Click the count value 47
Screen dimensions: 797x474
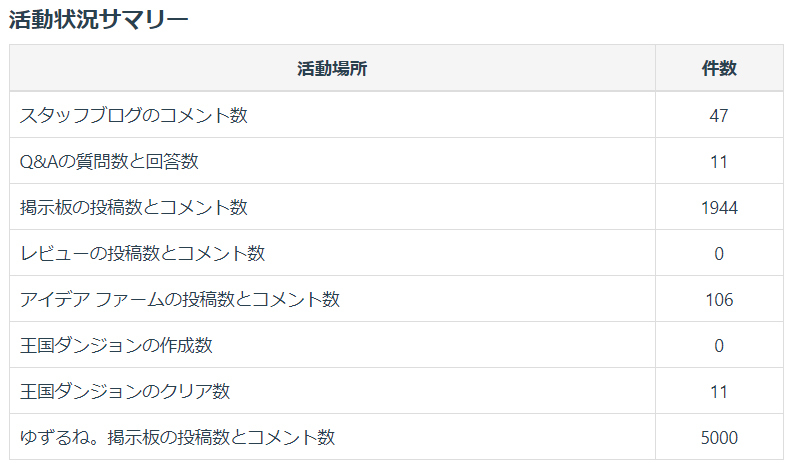pyautogui.click(x=719, y=115)
